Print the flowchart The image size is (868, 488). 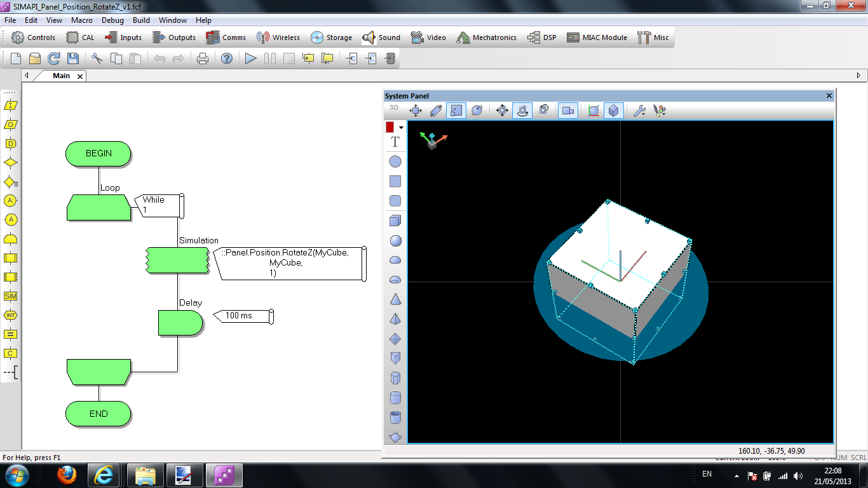[203, 58]
